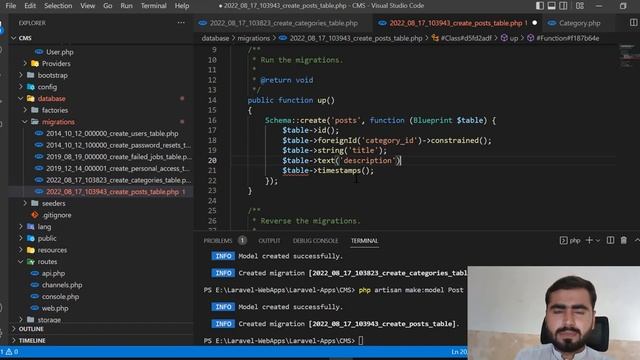The width and height of the screenshot is (640, 360).
Task: Switch to the DEBUG CONSOLE panel tab
Action: click(x=315, y=241)
